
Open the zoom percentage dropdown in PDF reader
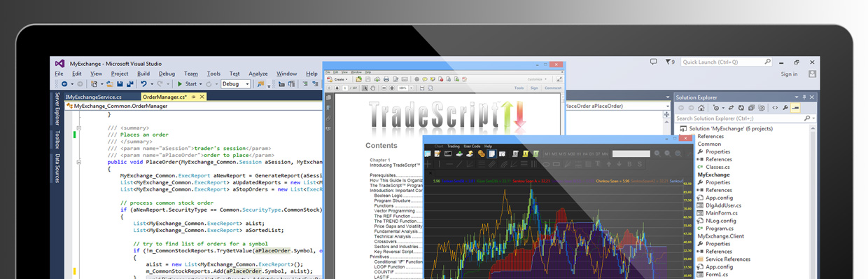pyautogui.click(x=412, y=88)
